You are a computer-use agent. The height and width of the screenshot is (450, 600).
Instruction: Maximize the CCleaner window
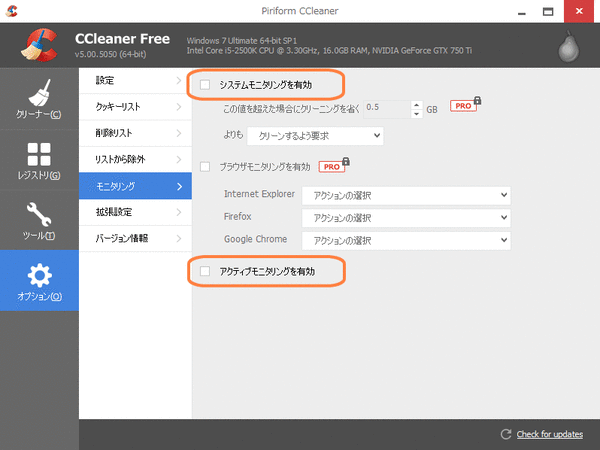[x=548, y=11]
